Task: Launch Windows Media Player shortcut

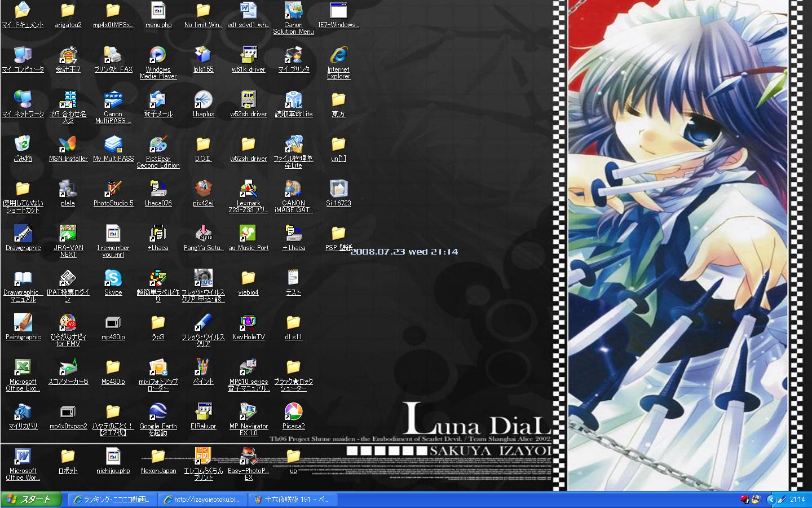Action: 158,55
